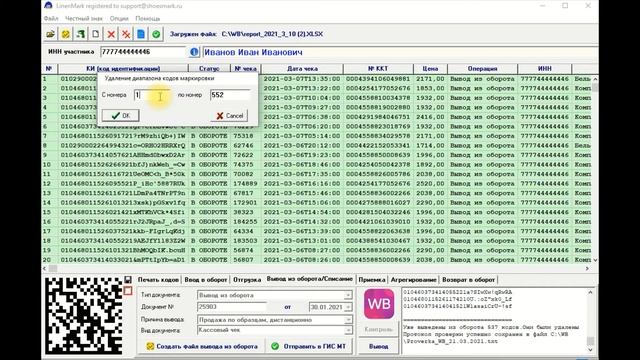Open the Файл menu
This screenshot has width=640, height=360.
(x=51, y=18)
